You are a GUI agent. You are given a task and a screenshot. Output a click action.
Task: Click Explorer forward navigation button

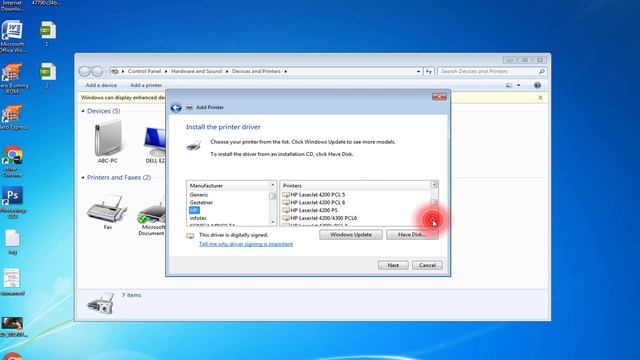(x=97, y=71)
